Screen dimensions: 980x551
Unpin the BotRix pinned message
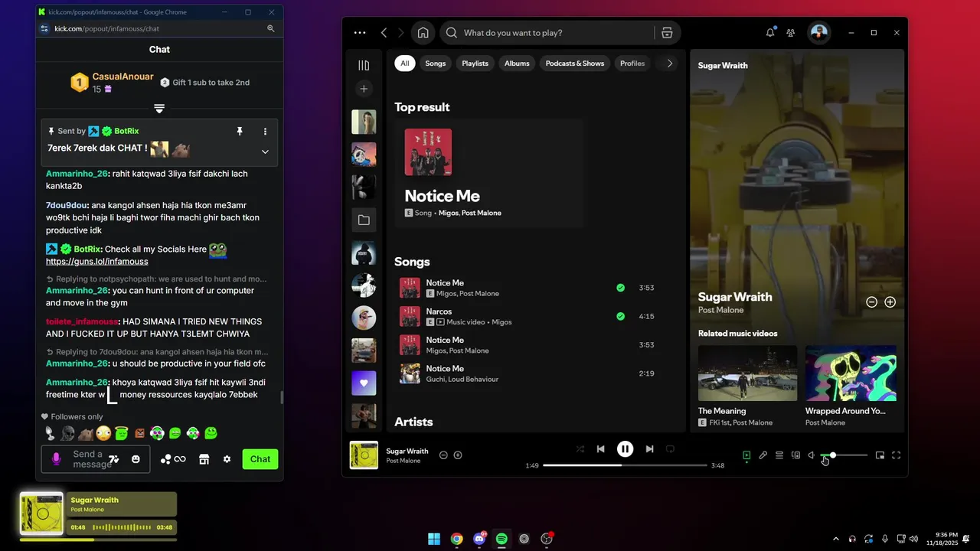click(x=239, y=132)
